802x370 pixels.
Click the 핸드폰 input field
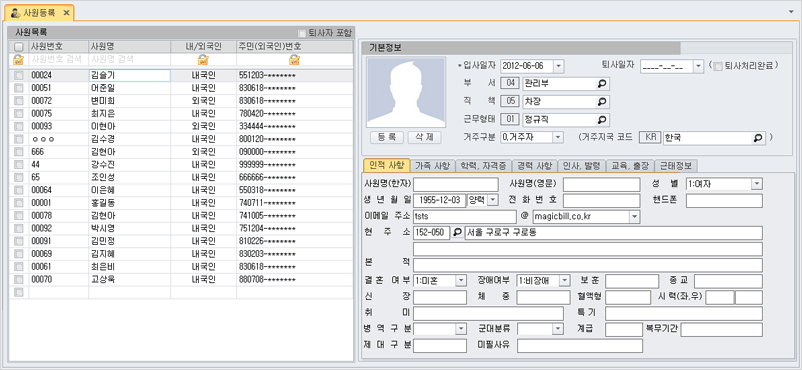724,201
